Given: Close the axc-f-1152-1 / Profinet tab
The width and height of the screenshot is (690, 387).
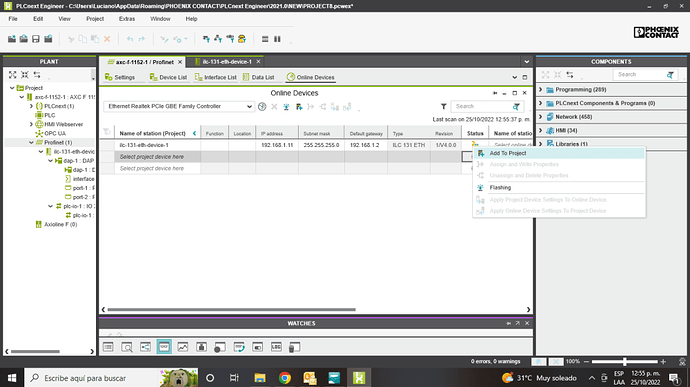Looking at the screenshot, I should [180, 62].
